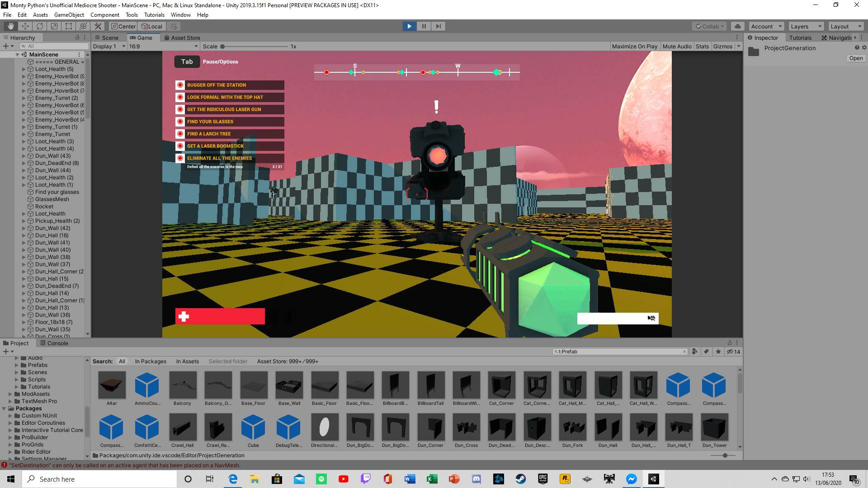Switch to the Console tab
This screenshot has height=488, width=868.
(x=54, y=343)
